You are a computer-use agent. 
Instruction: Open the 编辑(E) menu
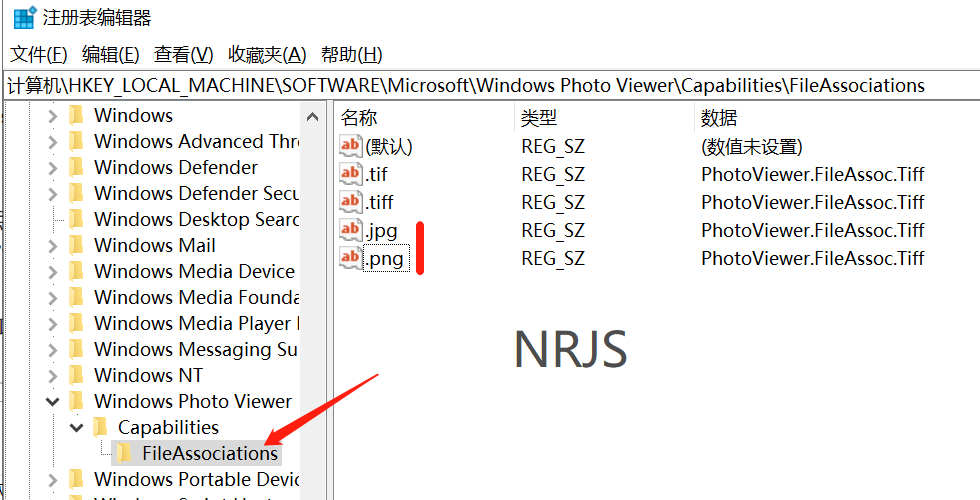click(x=111, y=55)
